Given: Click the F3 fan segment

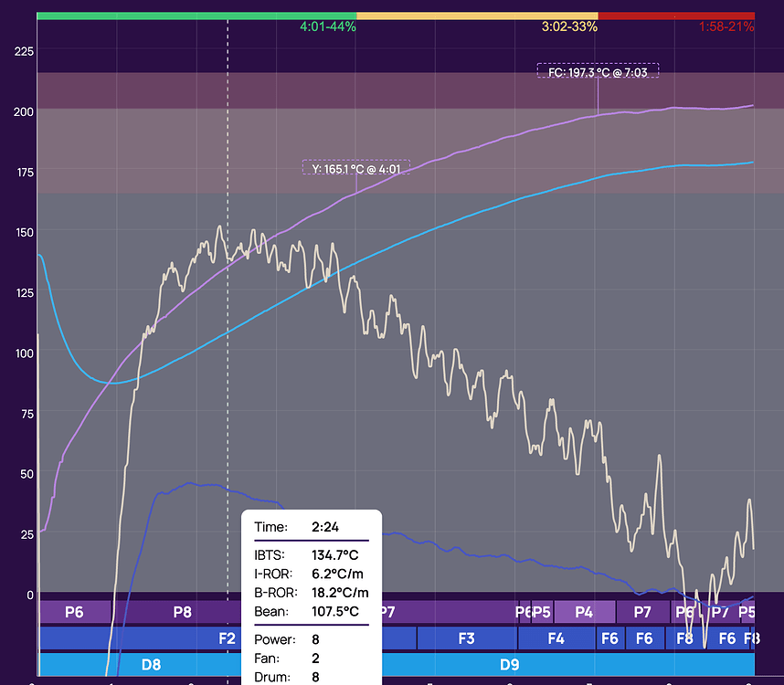Looking at the screenshot, I should 468,638.
